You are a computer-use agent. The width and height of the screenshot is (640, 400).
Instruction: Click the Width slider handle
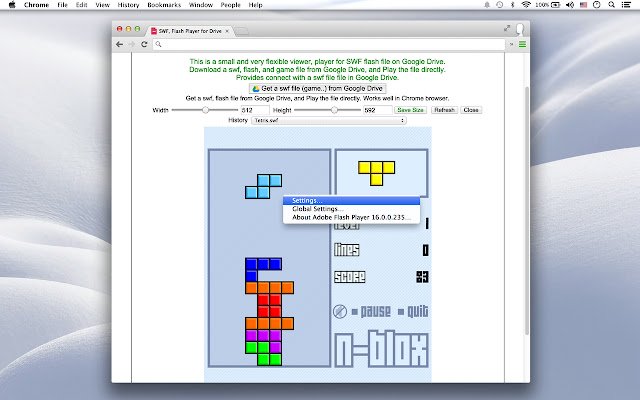click(x=206, y=110)
